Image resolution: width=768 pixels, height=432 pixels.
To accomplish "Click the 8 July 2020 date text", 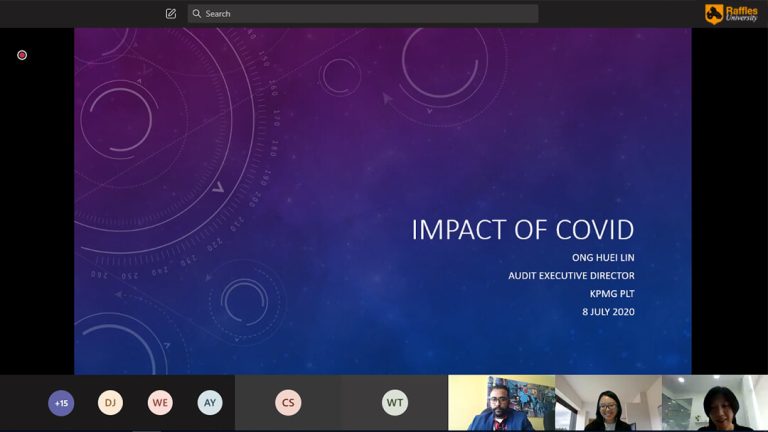I will click(x=608, y=312).
